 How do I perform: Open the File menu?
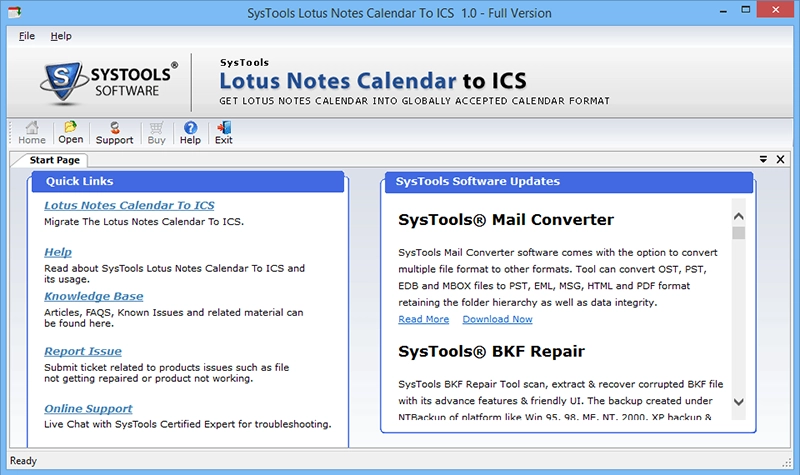pos(27,36)
